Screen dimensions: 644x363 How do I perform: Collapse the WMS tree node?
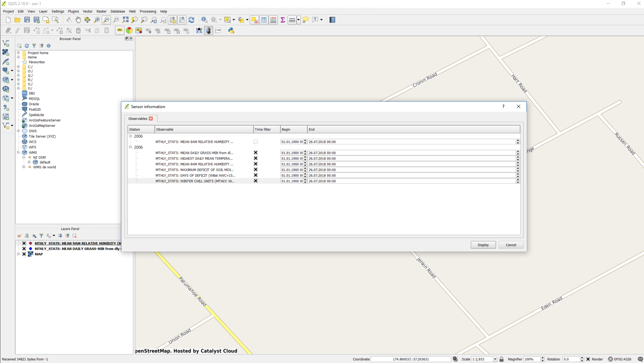[x=19, y=153]
